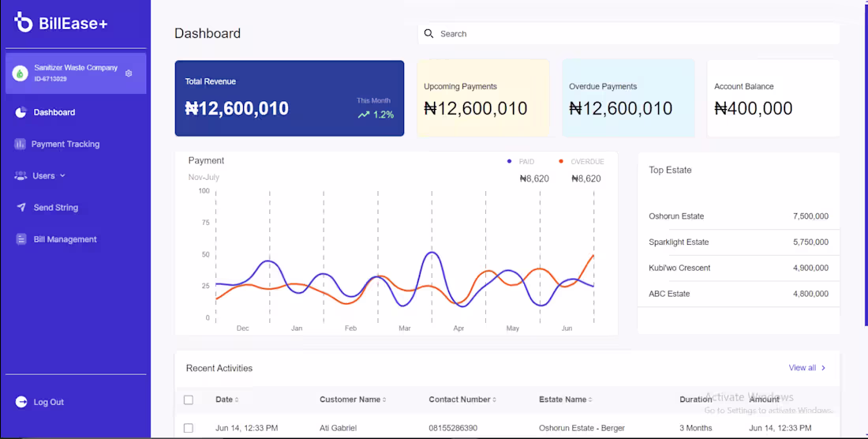868x439 pixels.
Task: Click the BillEase+ logo icon
Action: [23, 23]
